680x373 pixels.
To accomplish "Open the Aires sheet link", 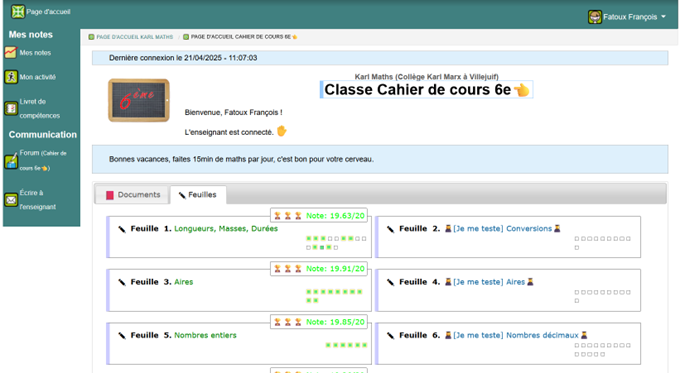I will (183, 282).
